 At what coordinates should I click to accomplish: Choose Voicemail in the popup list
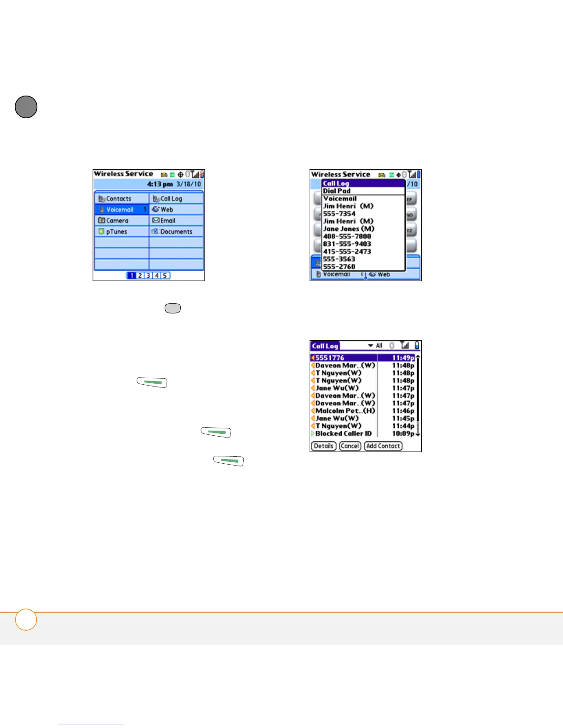click(363, 199)
